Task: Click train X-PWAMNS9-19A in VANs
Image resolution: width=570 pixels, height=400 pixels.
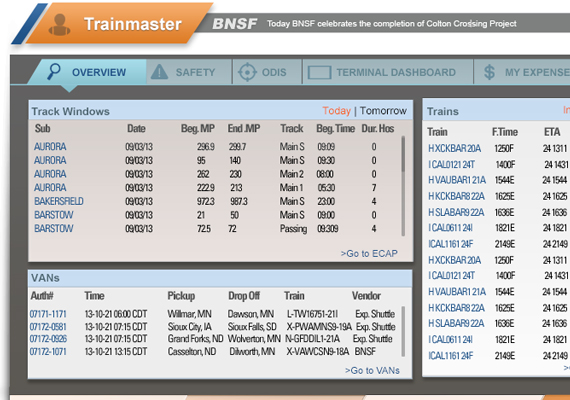Action: (319, 327)
